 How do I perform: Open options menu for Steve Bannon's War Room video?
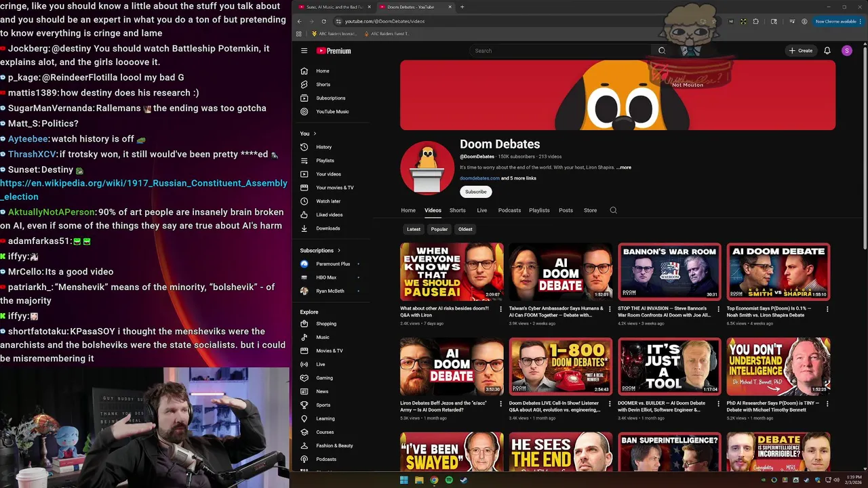click(719, 309)
